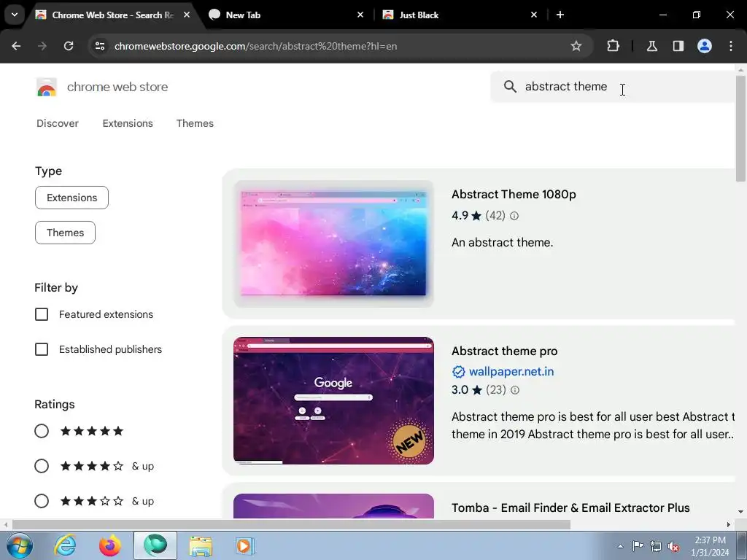Show hidden system tray icons
This screenshot has height=560, width=747.
(620, 547)
